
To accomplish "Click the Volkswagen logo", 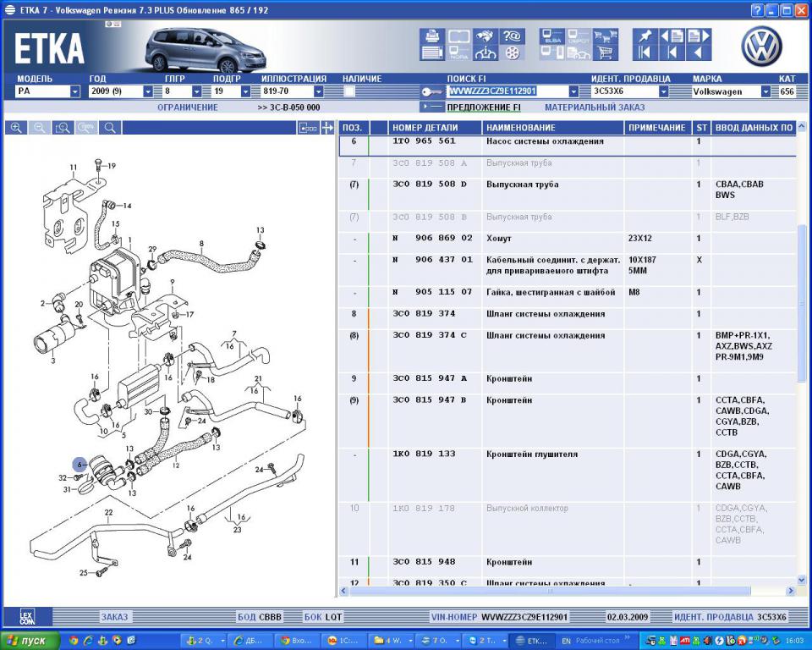I will (x=761, y=47).
